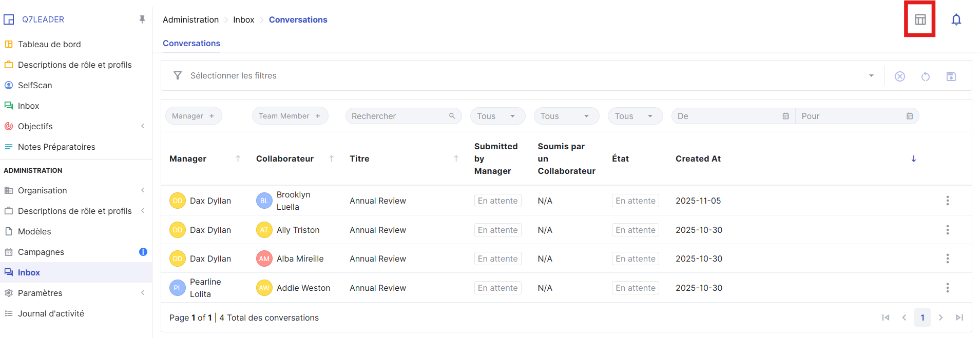
Task: Open Tableau de bord in the sidebar
Action: pyautogui.click(x=49, y=44)
